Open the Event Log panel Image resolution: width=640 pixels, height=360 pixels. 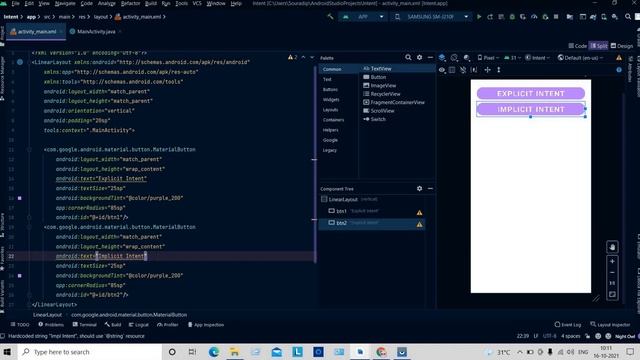(568, 325)
